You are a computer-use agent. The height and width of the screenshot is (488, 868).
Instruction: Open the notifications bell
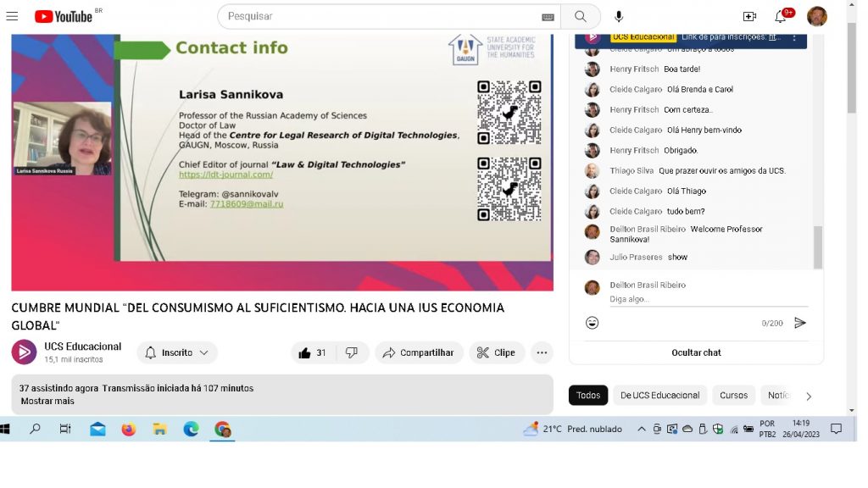pos(781,16)
